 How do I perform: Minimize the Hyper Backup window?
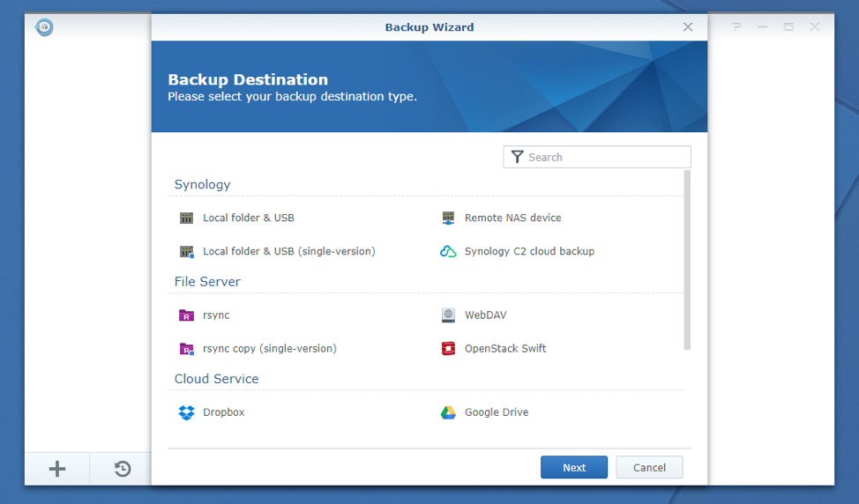coord(762,26)
